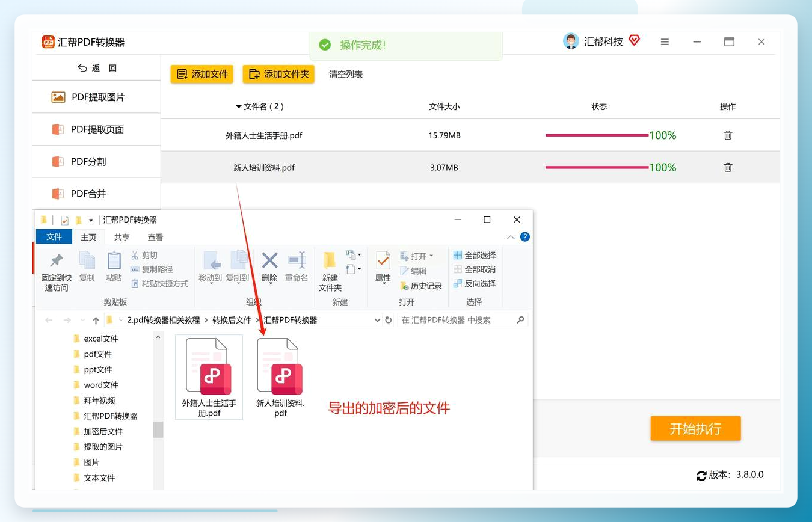Open 属性 from the ribbon
The image size is (812, 522).
click(383, 268)
